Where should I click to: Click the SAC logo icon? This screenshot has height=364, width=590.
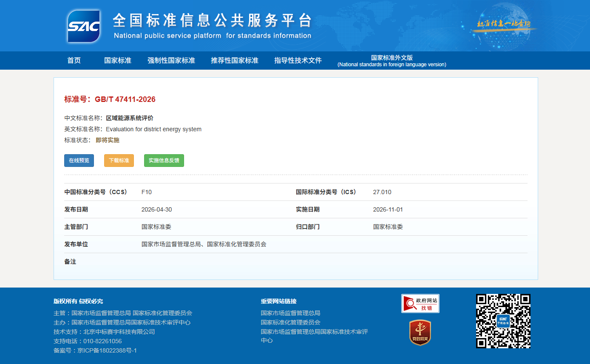(84, 26)
